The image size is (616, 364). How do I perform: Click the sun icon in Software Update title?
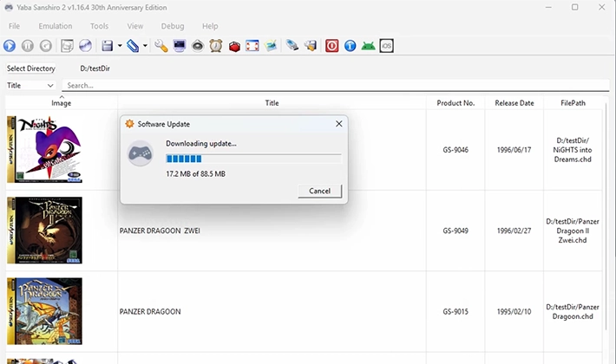[129, 124]
